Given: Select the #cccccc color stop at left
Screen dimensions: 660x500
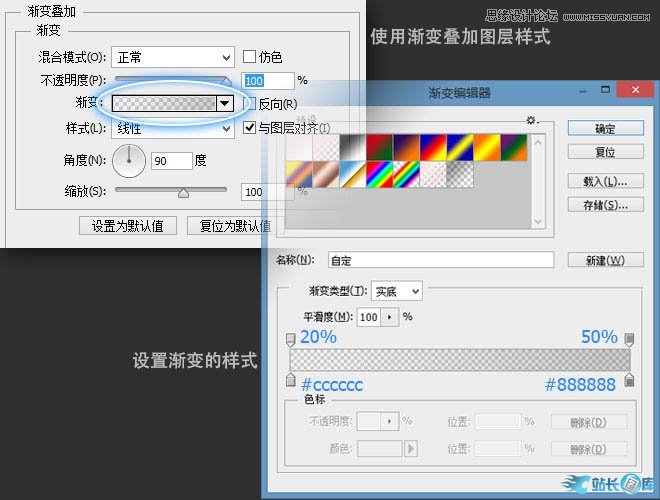Looking at the screenshot, I should [291, 378].
